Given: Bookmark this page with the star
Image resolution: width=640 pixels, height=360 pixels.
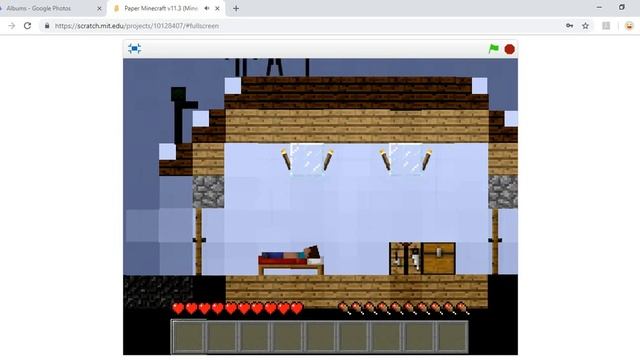Looking at the screenshot, I should 585,26.
